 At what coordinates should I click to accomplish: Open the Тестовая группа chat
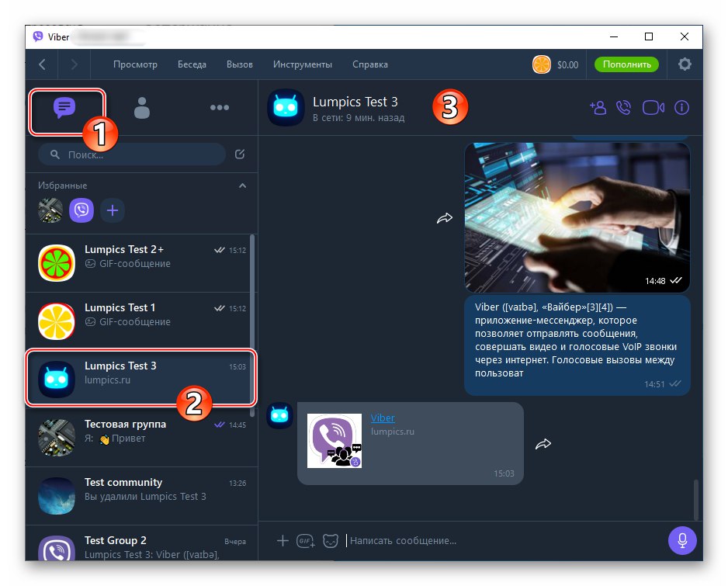(x=141, y=438)
